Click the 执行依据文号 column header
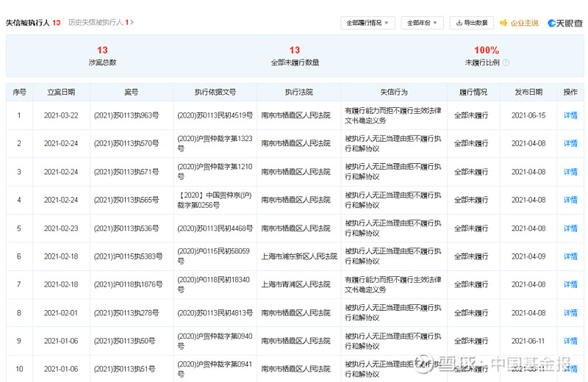 point(215,93)
